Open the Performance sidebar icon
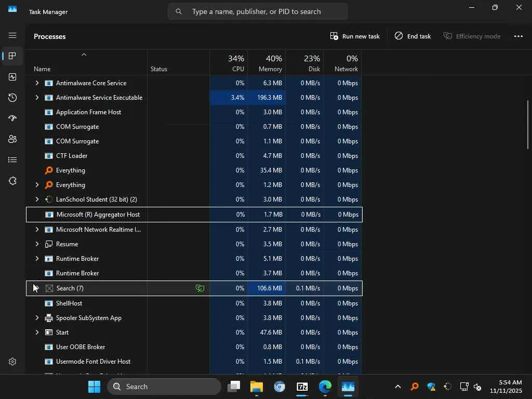Screen dimensions: 532x399 (12, 77)
